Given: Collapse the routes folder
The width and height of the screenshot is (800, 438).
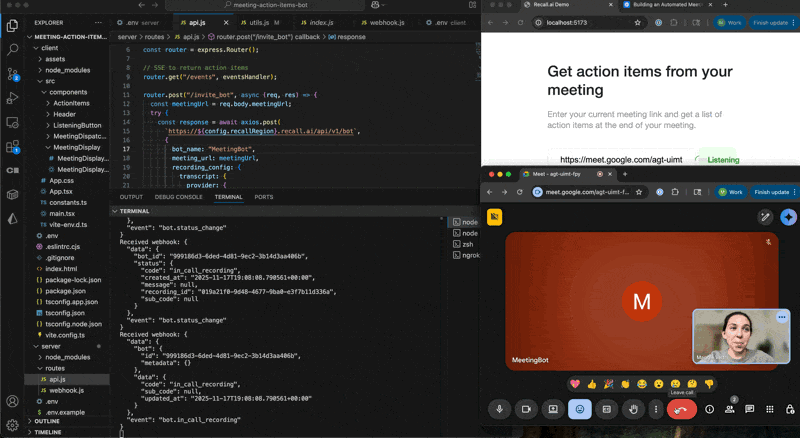Looking at the screenshot, I should pos(55,368).
